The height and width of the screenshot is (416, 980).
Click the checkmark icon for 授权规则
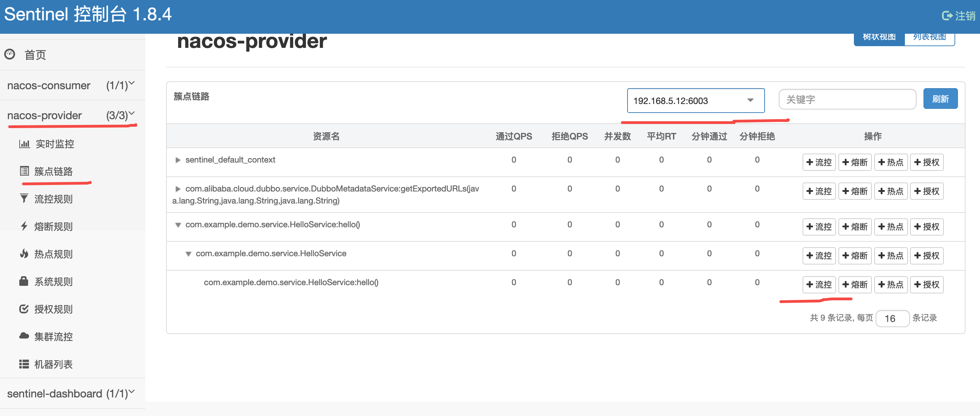point(24,309)
